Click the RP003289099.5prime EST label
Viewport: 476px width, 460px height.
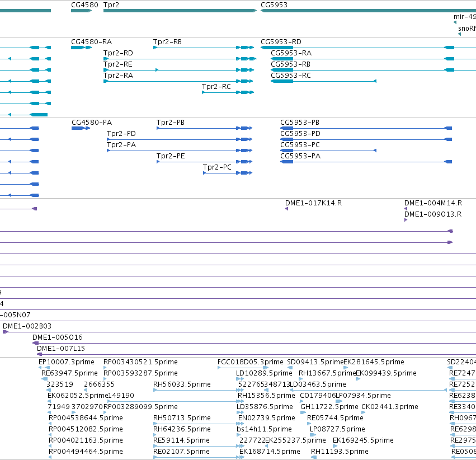click(x=140, y=407)
